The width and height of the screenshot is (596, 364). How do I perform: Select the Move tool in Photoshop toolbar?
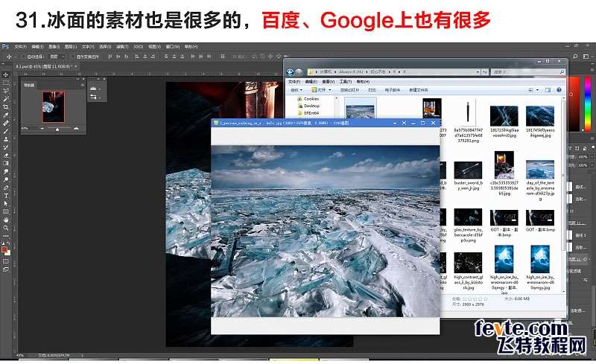6,75
